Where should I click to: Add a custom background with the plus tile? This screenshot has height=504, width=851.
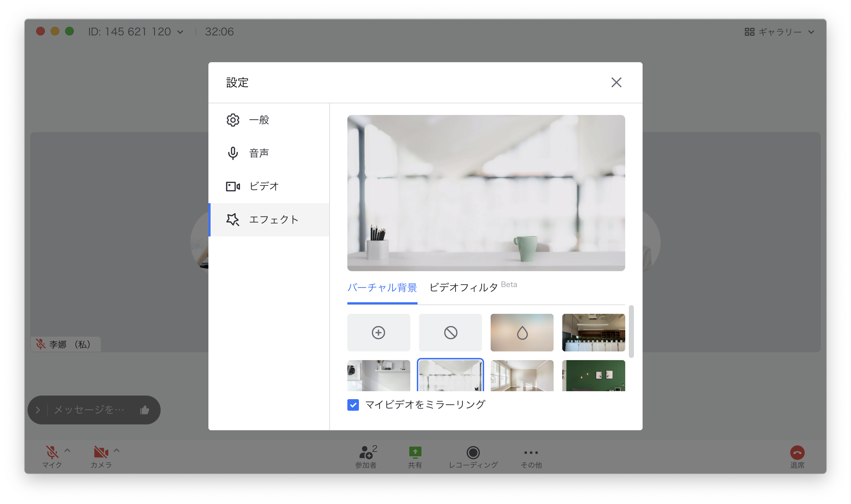(378, 332)
